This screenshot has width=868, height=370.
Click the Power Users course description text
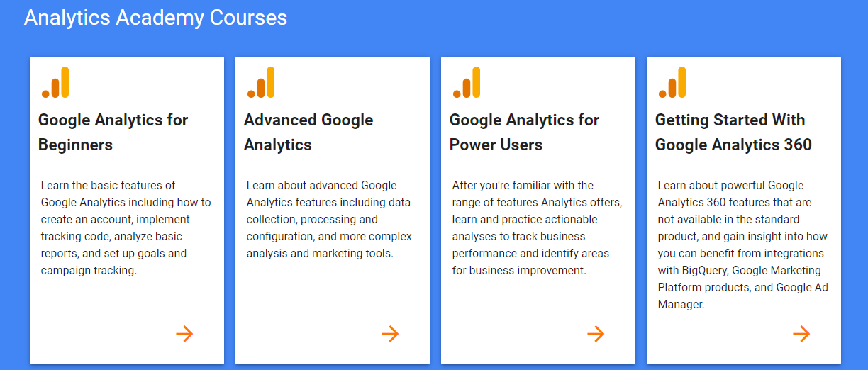(x=537, y=228)
